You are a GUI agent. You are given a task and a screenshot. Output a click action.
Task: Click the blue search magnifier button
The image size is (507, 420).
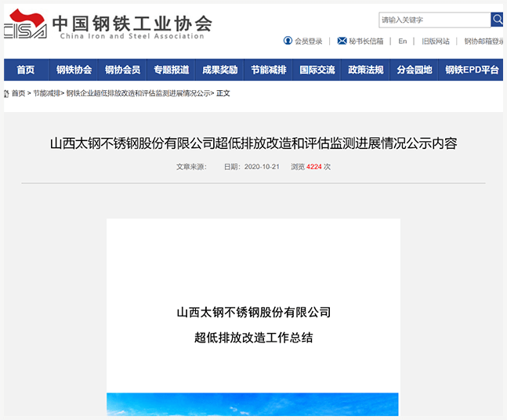click(x=497, y=20)
